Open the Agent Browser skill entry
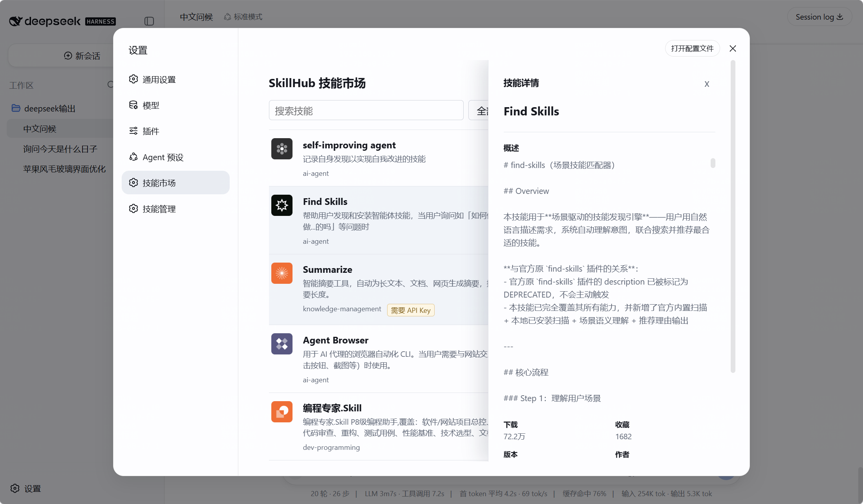This screenshot has width=863, height=504. (x=378, y=359)
